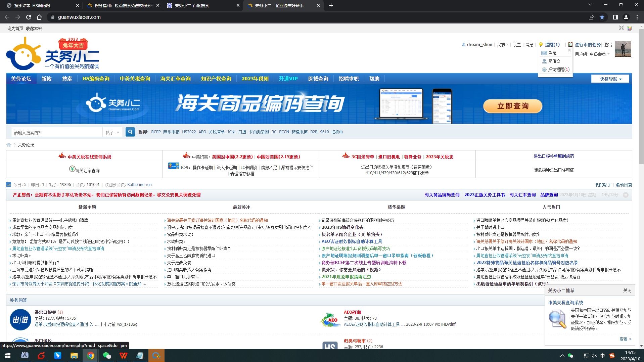Open File Explorer from the taskbar
The image size is (644, 362).
[74, 355]
